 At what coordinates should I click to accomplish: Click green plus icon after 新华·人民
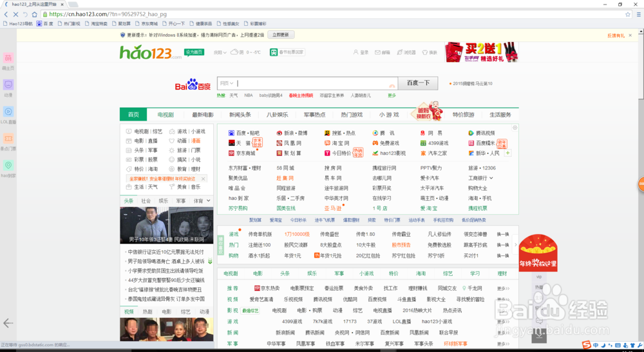pos(508,153)
